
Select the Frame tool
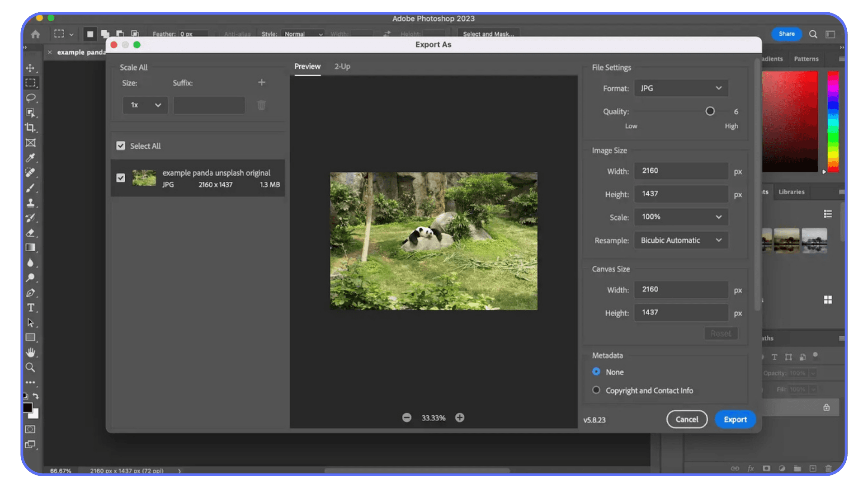30,143
